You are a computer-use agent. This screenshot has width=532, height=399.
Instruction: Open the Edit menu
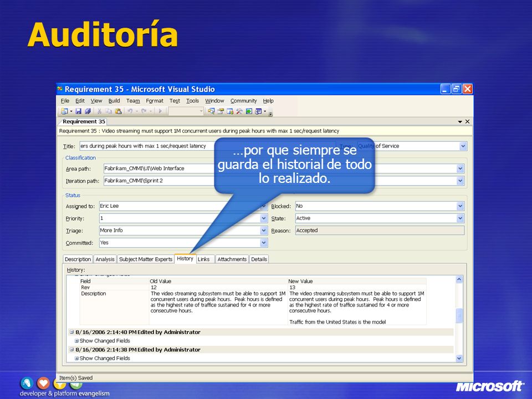[80, 101]
